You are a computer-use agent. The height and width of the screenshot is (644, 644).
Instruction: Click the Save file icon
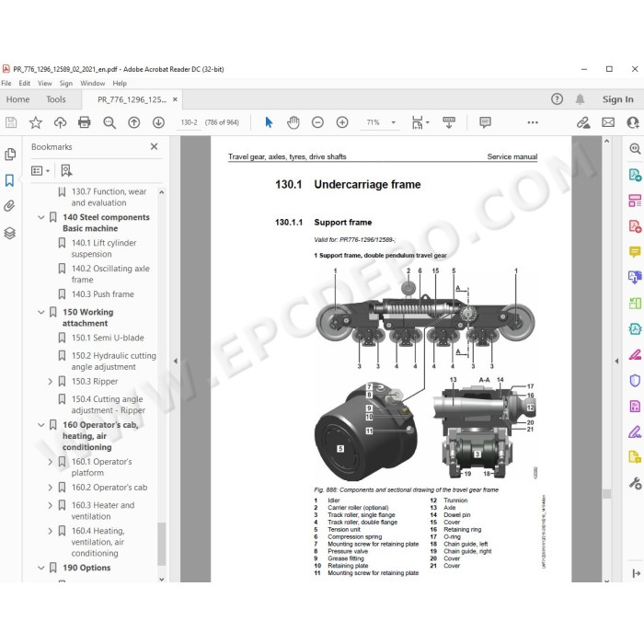11,122
